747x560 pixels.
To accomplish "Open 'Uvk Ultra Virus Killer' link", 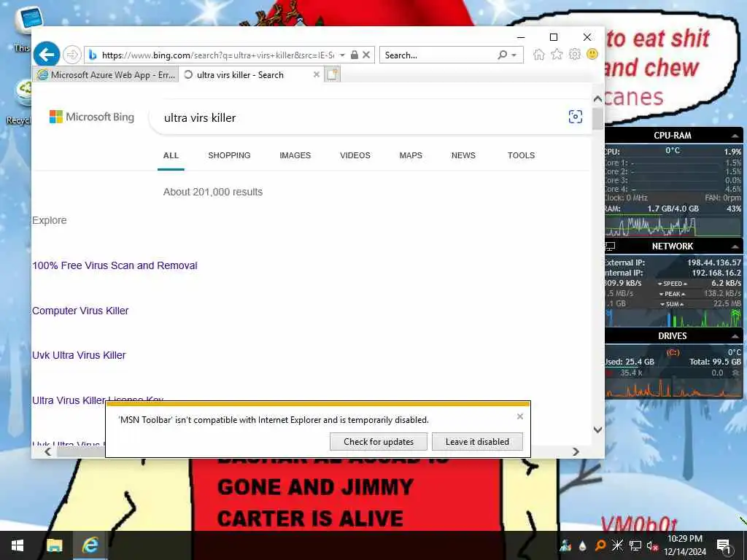I will pyautogui.click(x=79, y=355).
